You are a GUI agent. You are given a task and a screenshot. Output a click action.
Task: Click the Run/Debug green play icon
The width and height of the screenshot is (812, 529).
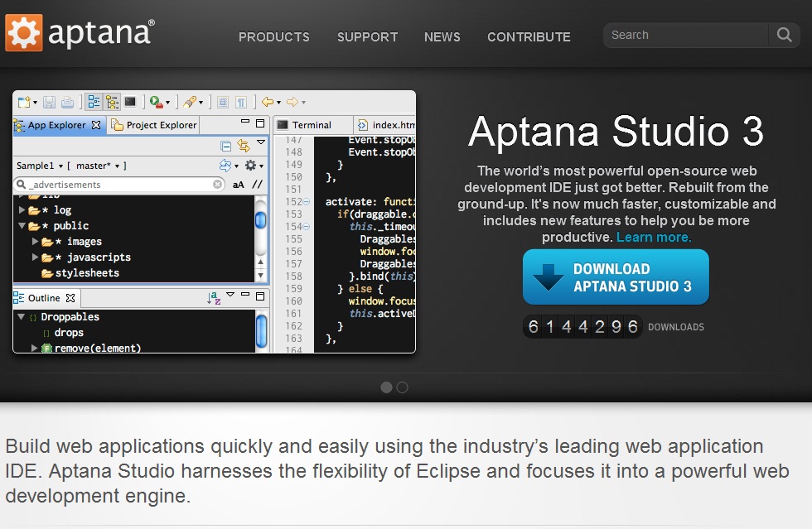pyautogui.click(x=157, y=102)
